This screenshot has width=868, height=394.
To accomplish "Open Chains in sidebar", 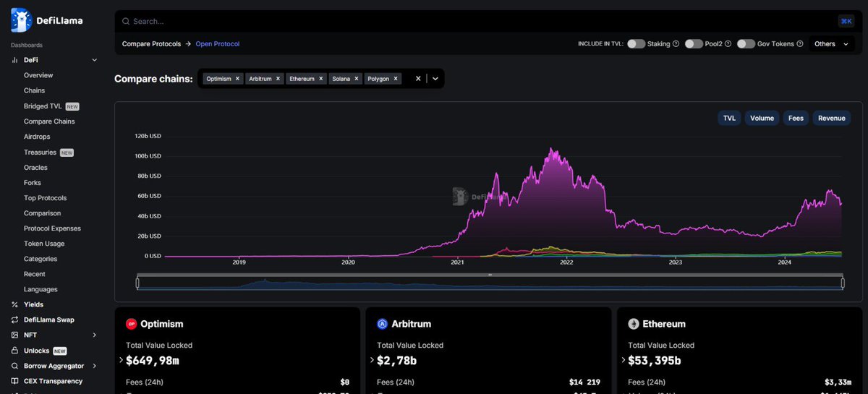I will pos(34,90).
